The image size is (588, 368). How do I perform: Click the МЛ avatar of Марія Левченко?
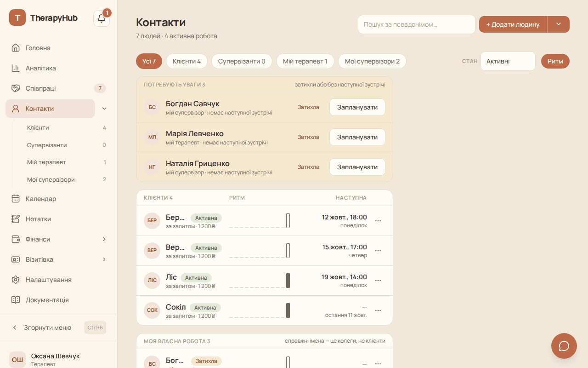click(152, 137)
